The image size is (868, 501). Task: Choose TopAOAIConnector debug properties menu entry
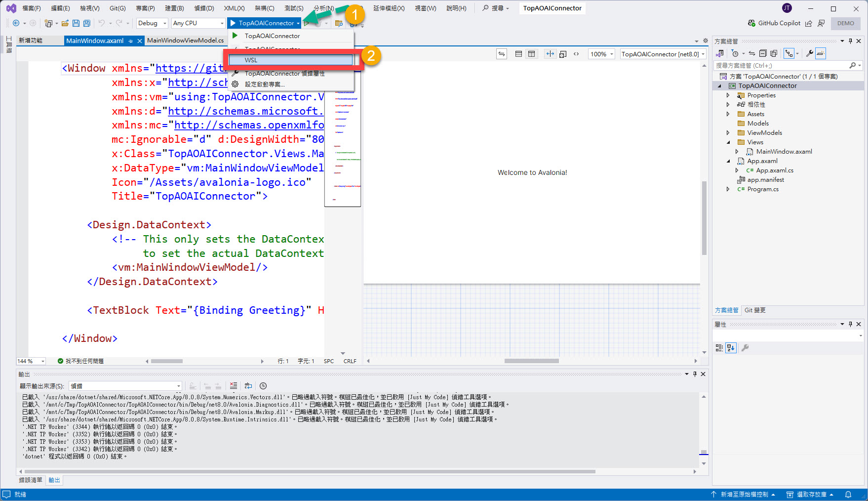(284, 73)
